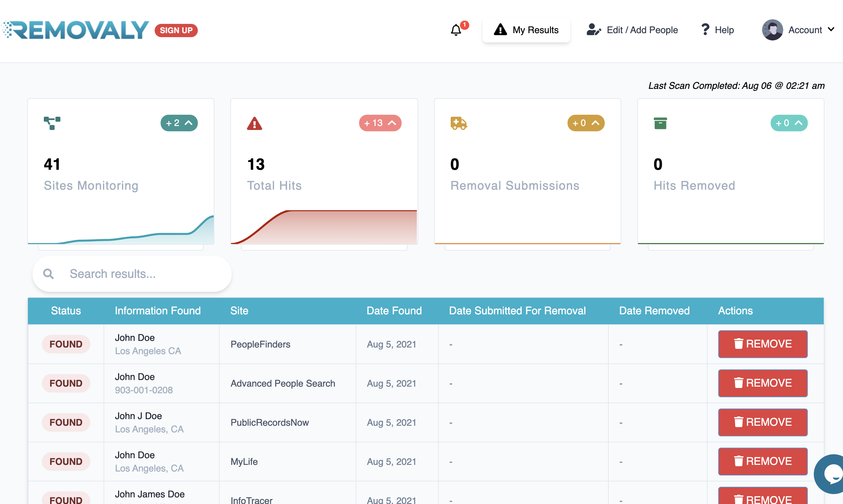Open the chat bubble widget

click(832, 474)
